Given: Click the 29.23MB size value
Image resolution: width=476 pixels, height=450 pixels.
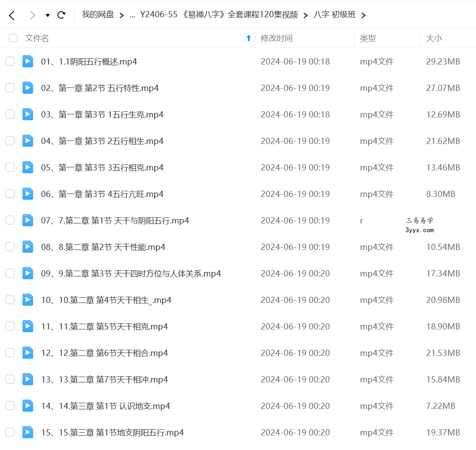Looking at the screenshot, I should 443,62.
